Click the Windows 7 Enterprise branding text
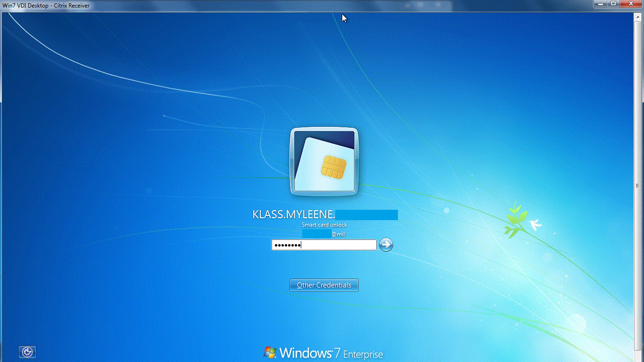 tap(331, 354)
